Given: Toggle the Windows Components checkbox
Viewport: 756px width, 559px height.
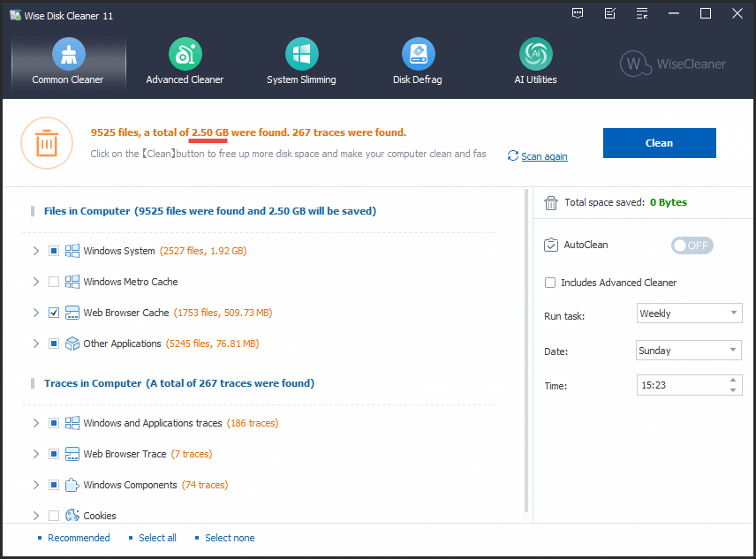Looking at the screenshot, I should coord(54,485).
